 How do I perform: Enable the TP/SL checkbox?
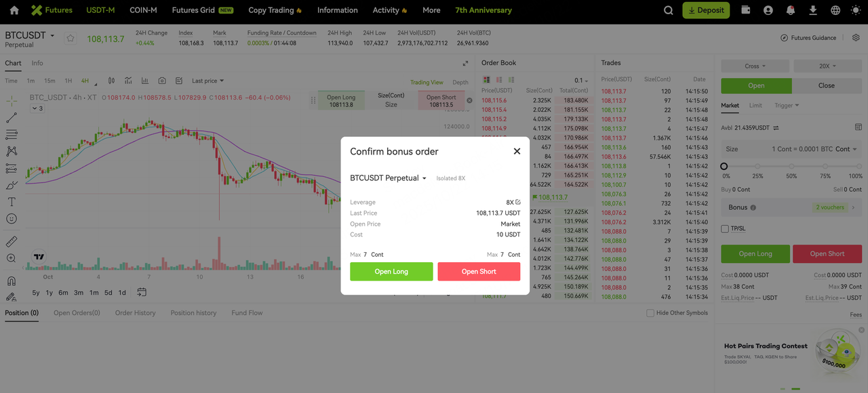point(725,228)
